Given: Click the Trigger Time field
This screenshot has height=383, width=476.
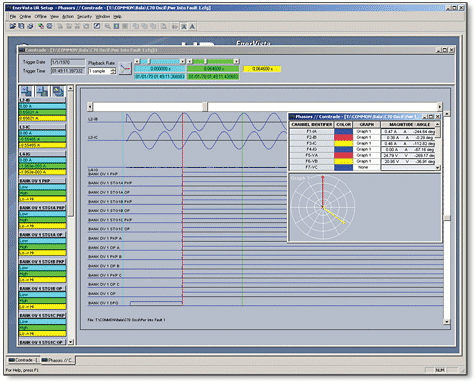Looking at the screenshot, I should coord(68,71).
